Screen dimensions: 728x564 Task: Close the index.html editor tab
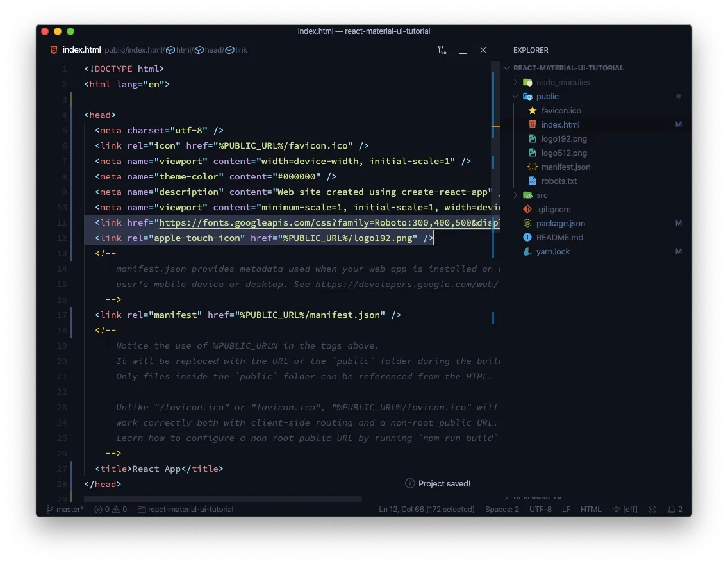pyautogui.click(x=483, y=49)
